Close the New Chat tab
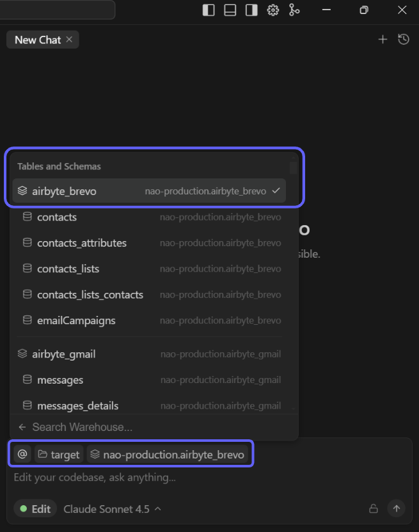The height and width of the screenshot is (532, 419). (x=69, y=40)
